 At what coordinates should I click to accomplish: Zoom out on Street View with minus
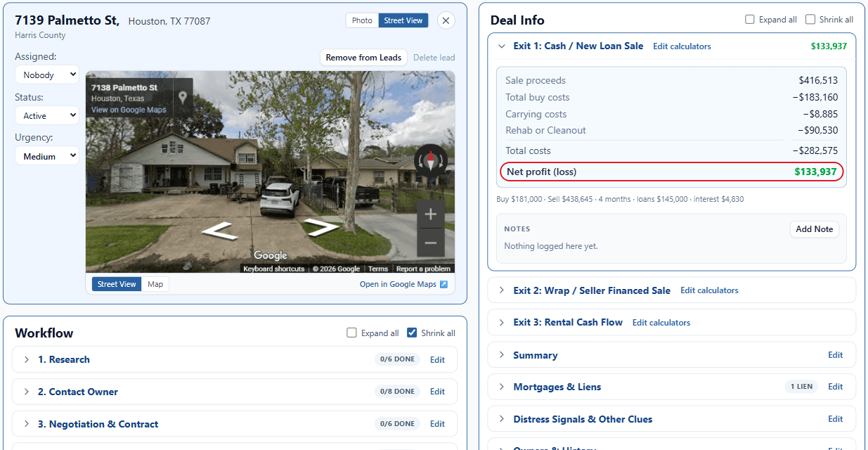point(431,243)
